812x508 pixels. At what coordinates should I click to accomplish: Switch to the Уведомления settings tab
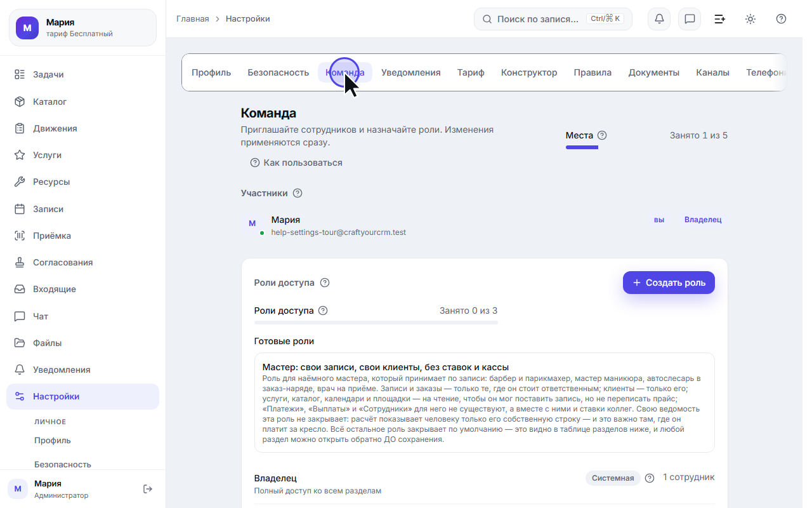(410, 72)
